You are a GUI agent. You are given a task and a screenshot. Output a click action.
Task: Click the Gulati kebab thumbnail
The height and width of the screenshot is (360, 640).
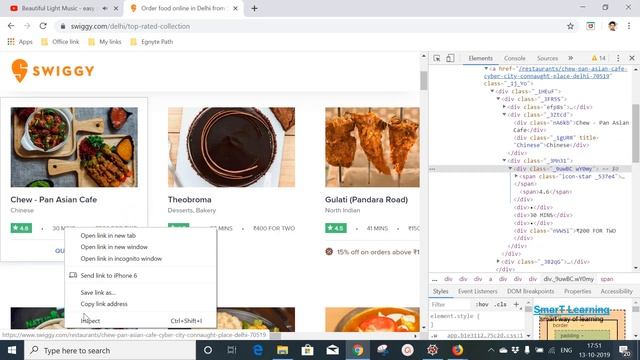(372, 147)
